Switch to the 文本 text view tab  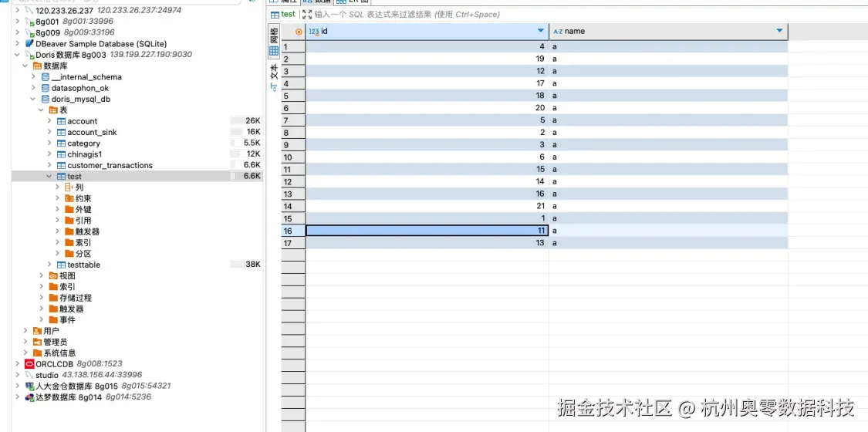point(274,76)
